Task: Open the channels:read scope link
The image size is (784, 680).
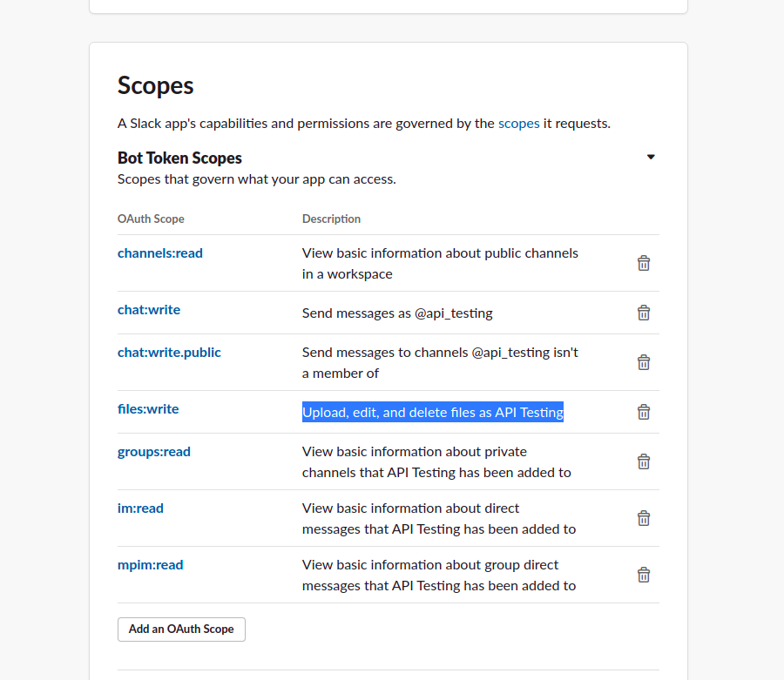Action: pos(160,253)
